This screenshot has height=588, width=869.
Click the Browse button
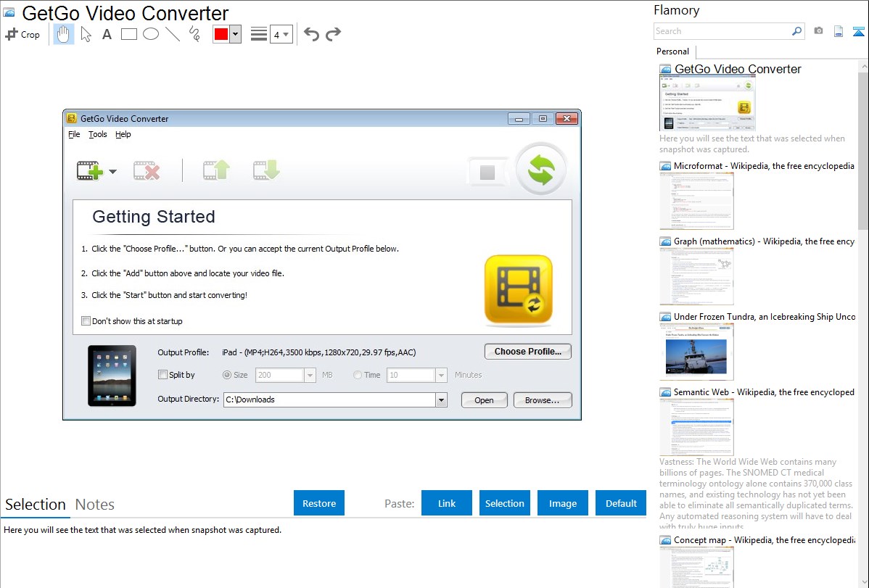542,400
